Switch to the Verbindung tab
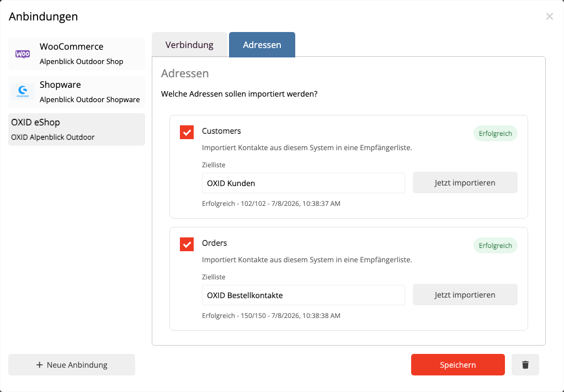 click(189, 45)
